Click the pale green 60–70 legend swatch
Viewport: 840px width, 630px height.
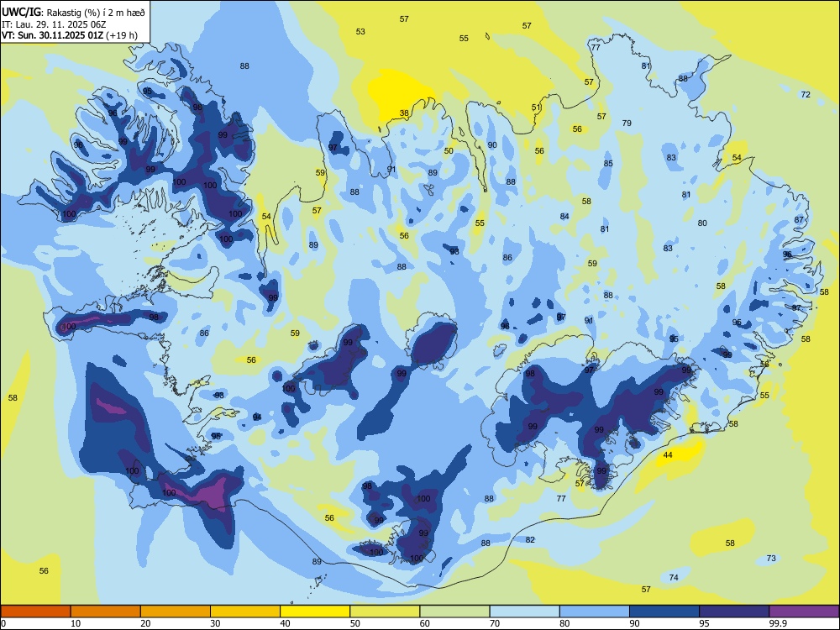point(454,612)
